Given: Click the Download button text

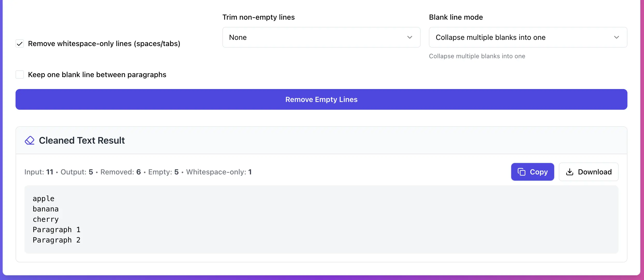Looking at the screenshot, I should (595, 172).
